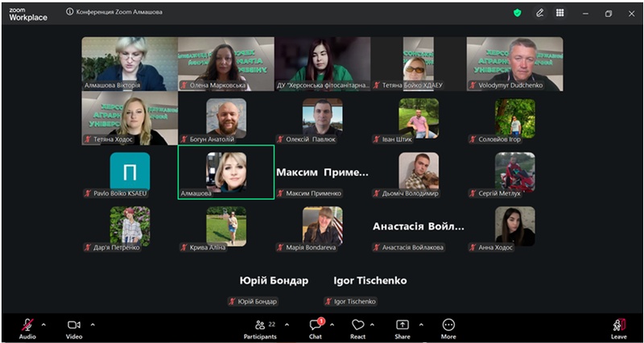Click Volodymyr Dudchenko's video tile
Screen dimensions: 644x343
514,64
